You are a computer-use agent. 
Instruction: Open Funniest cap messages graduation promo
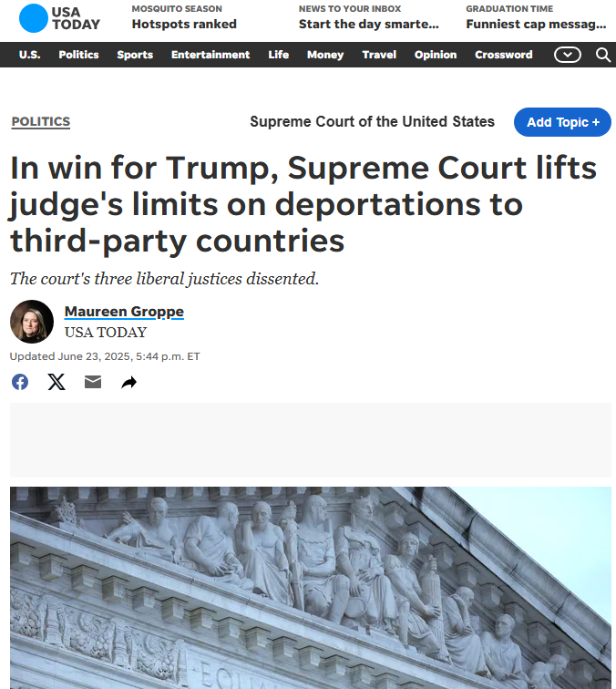coord(536,17)
